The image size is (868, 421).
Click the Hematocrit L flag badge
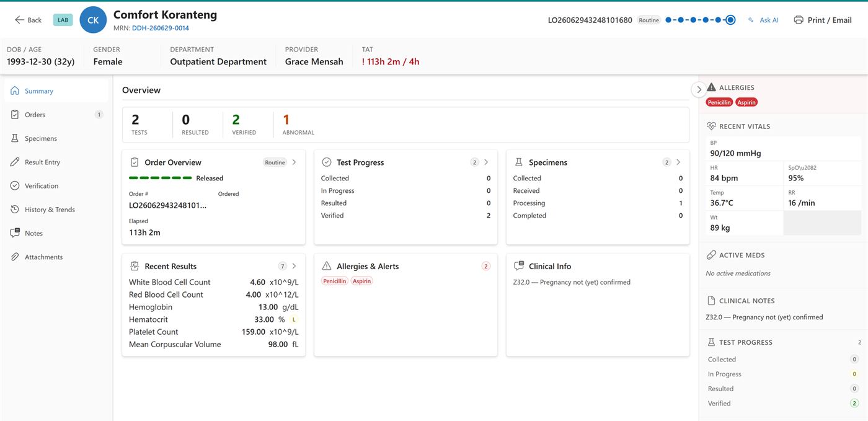294,319
